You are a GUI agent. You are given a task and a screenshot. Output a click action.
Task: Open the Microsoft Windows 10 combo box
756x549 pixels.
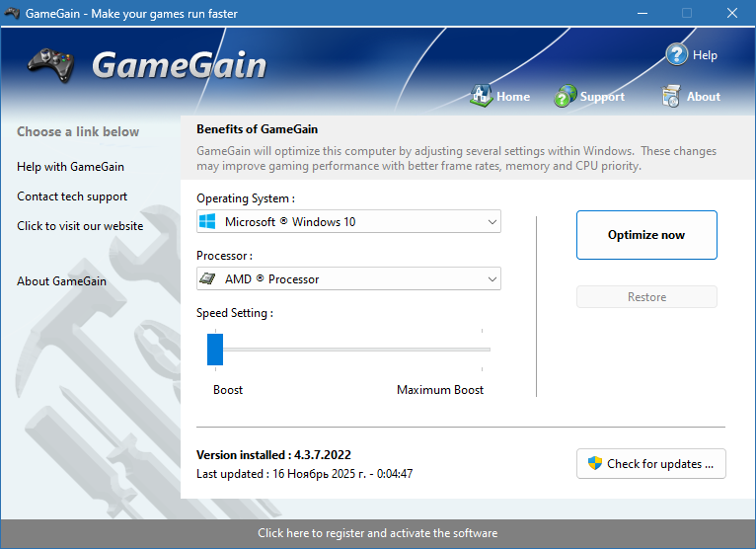(348, 221)
